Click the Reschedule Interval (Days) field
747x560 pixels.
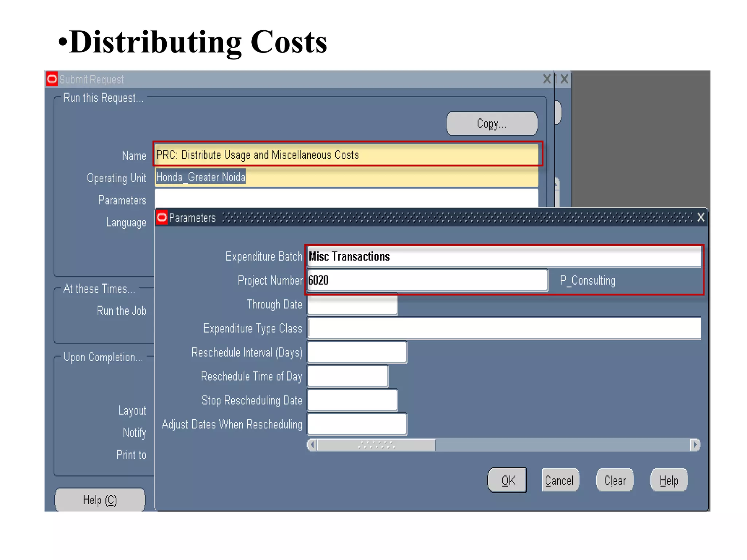357,352
